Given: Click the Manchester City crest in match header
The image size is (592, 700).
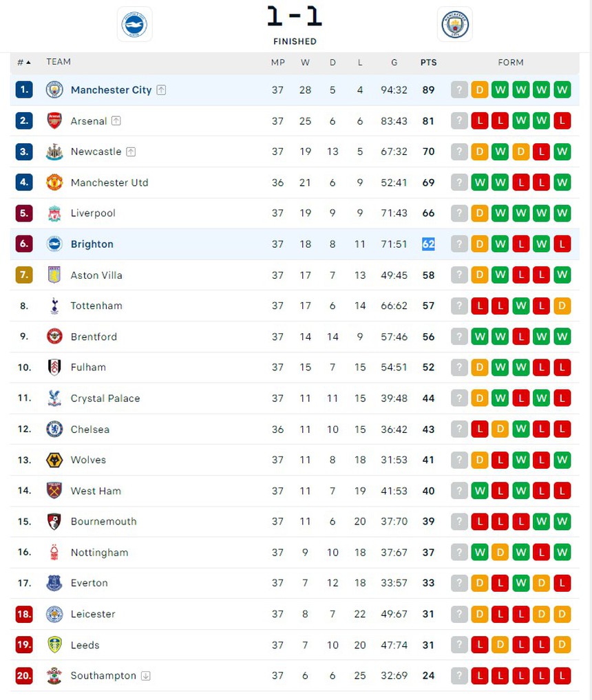Looking at the screenshot, I should [x=454, y=25].
